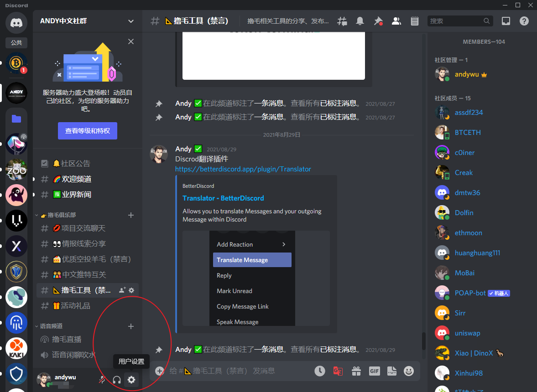
Task: Click the chat scrollbar thumb
Action: click(423, 340)
